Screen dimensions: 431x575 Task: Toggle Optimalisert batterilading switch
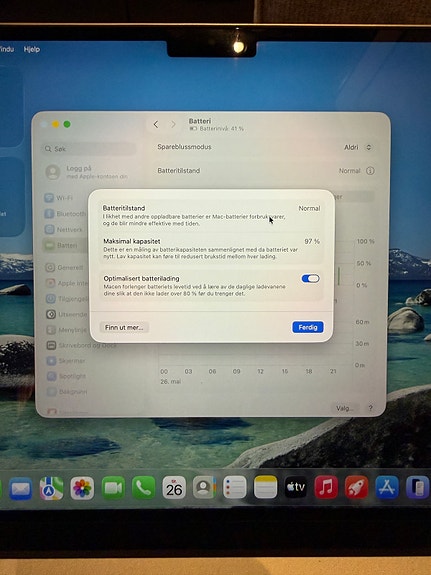pyautogui.click(x=310, y=279)
